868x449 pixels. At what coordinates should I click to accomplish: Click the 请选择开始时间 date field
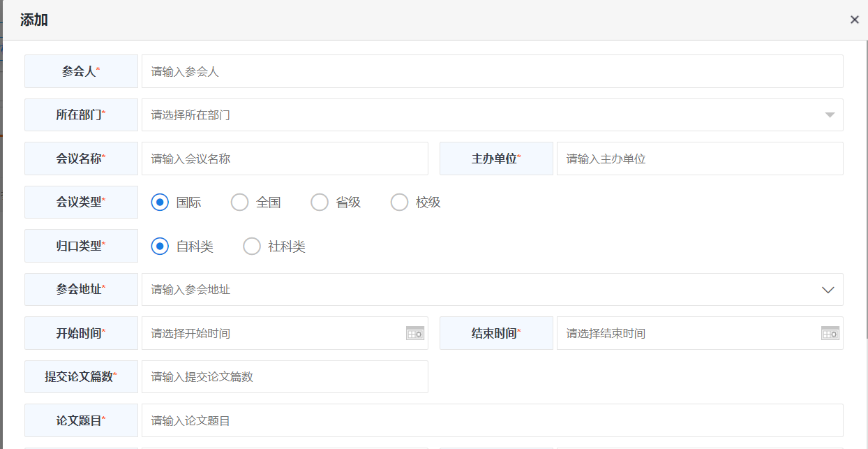(272, 333)
